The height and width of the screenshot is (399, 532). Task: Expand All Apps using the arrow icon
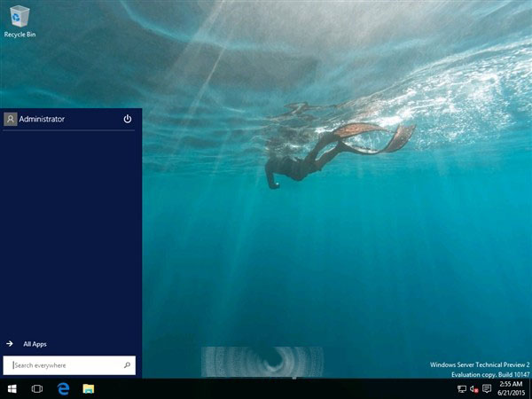(x=9, y=343)
